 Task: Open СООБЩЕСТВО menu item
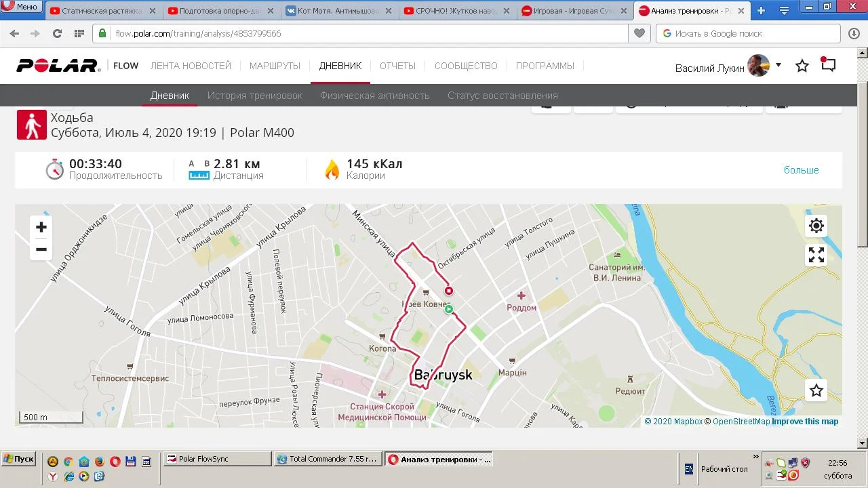(x=466, y=66)
